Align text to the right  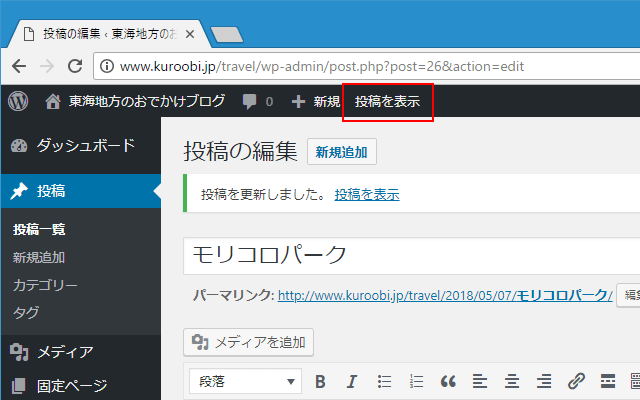544,381
